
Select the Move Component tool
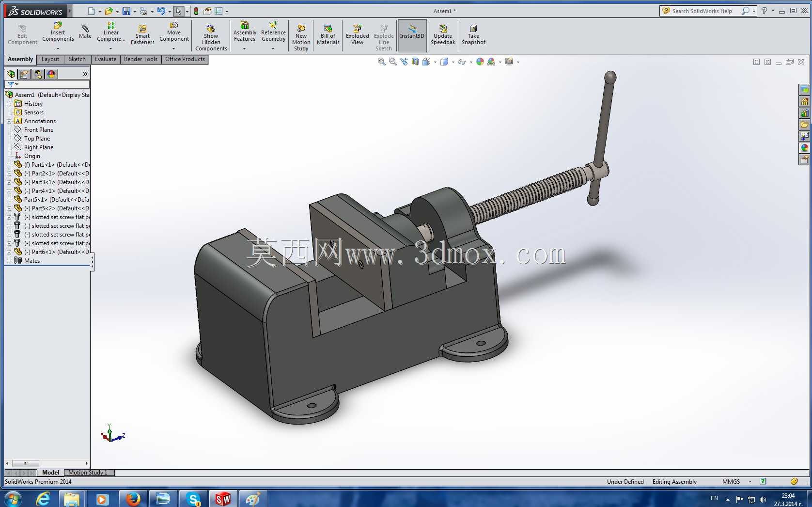(x=174, y=32)
